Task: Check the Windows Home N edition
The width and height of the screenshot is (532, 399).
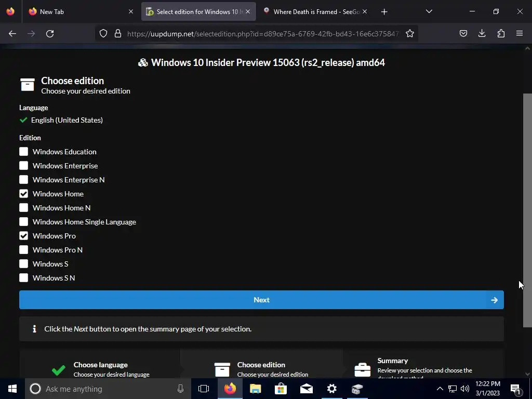Action: click(23, 208)
